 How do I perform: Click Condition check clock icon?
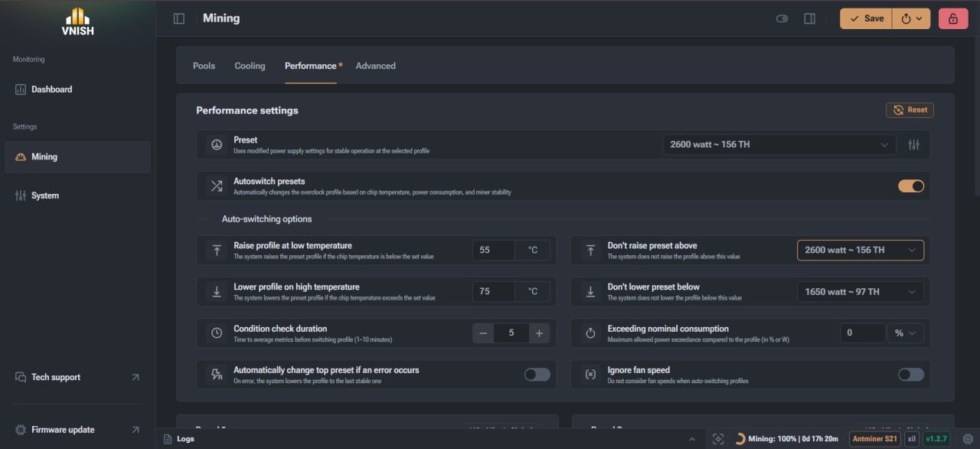pos(217,333)
